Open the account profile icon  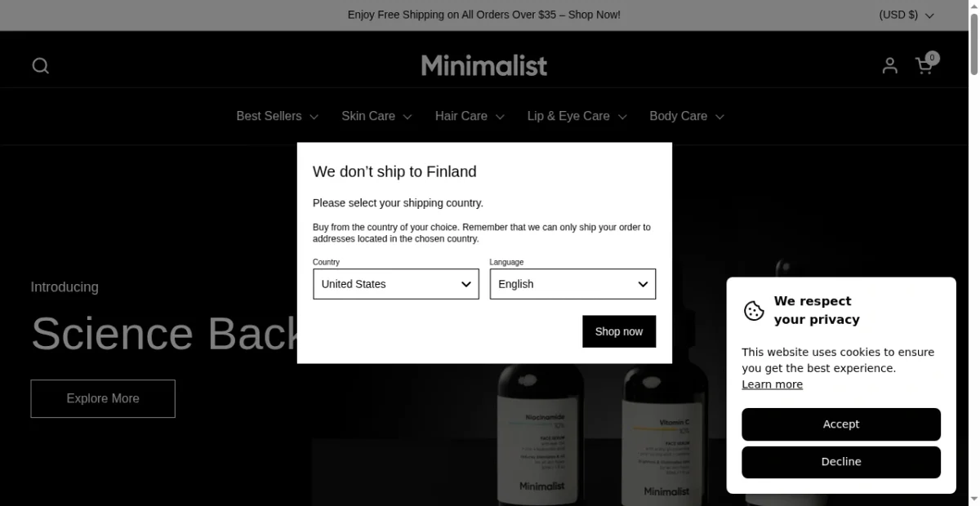890,66
